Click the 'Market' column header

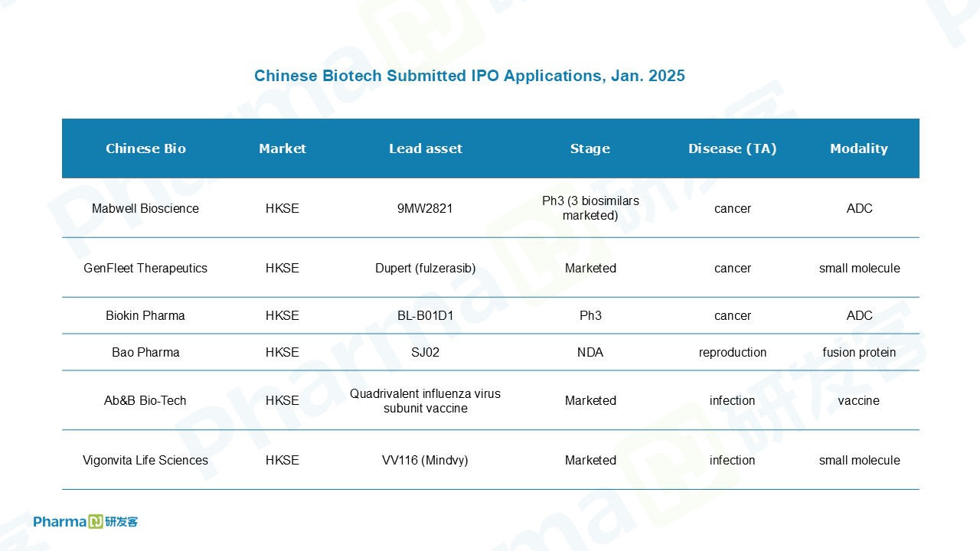point(283,148)
